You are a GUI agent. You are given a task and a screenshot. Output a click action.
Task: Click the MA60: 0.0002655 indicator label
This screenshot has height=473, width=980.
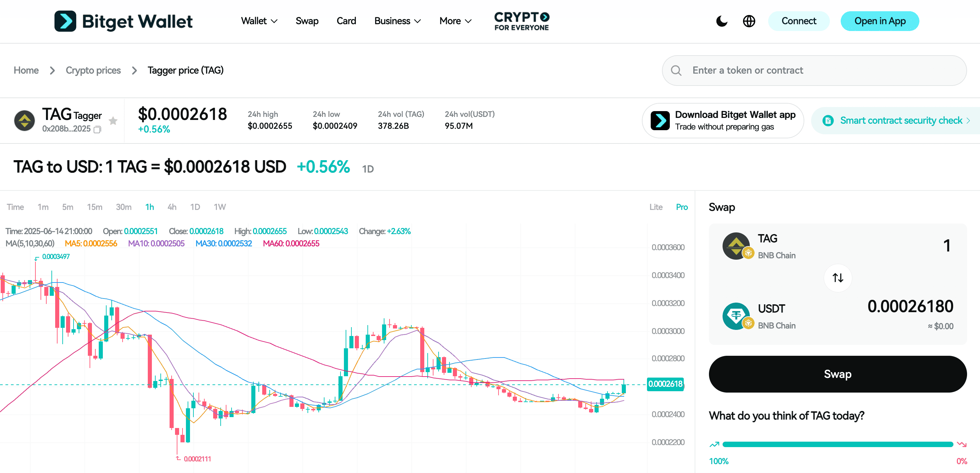point(291,243)
